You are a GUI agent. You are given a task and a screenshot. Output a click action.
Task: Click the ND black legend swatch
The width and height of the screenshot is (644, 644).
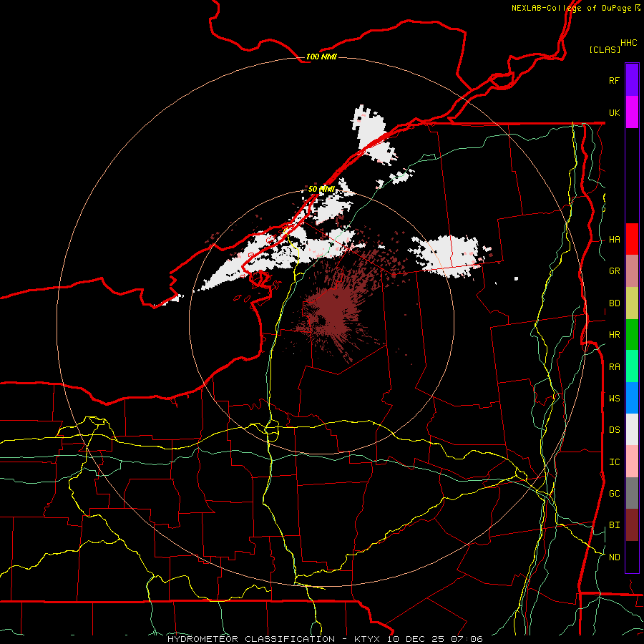[x=632, y=557]
